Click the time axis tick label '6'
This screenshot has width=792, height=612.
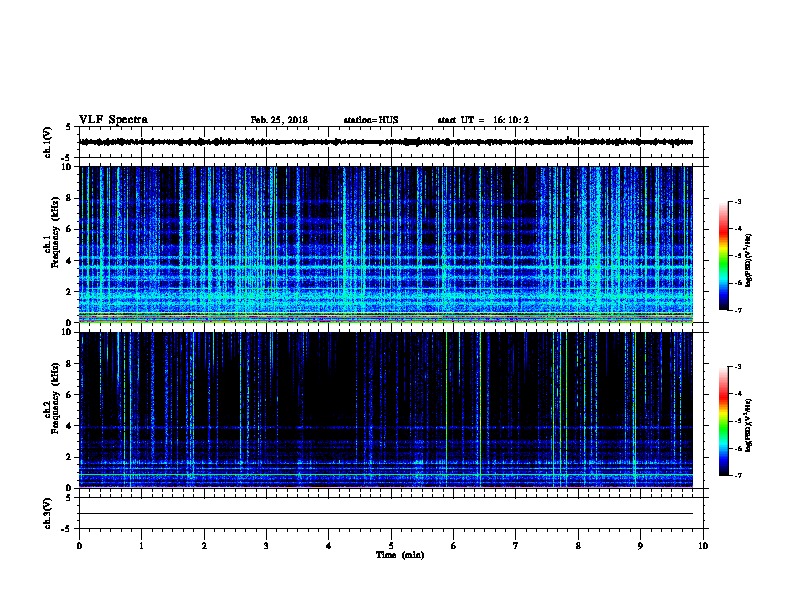pos(453,546)
